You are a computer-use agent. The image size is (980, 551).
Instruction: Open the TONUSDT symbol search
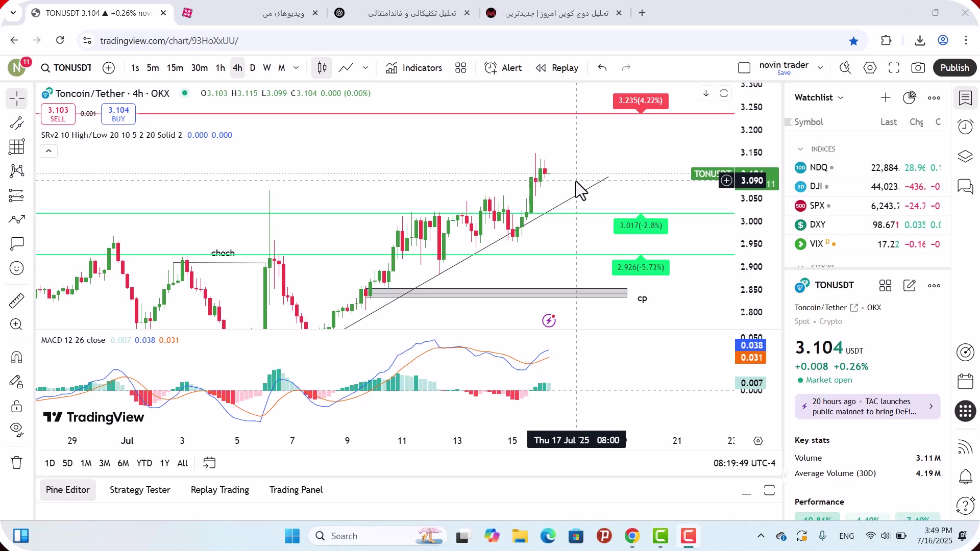[x=66, y=68]
